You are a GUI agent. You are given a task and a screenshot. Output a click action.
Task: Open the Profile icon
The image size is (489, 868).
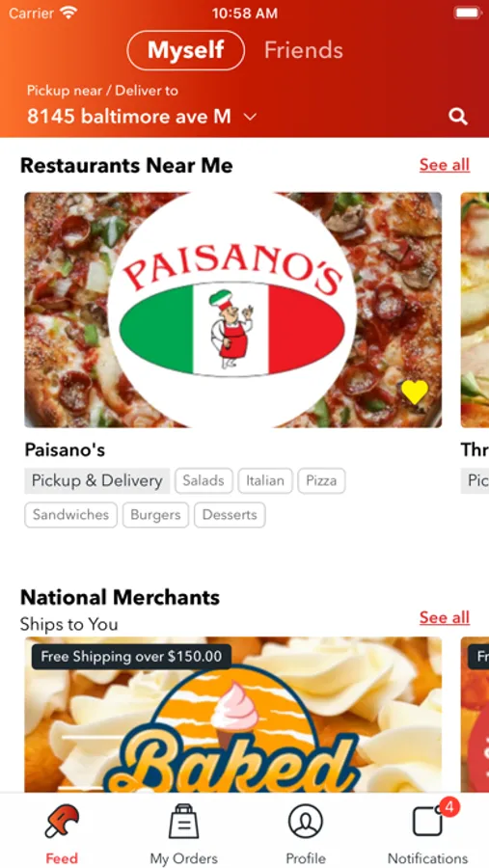point(306,822)
